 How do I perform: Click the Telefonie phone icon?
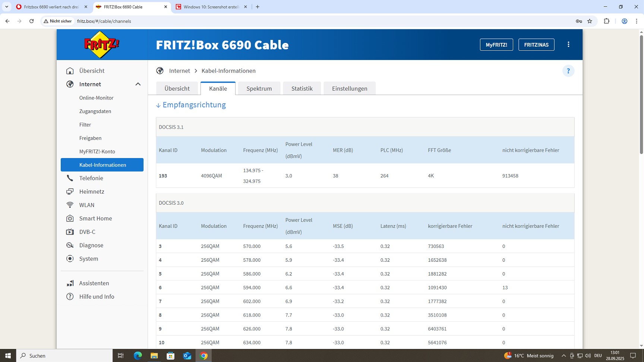[70, 178]
